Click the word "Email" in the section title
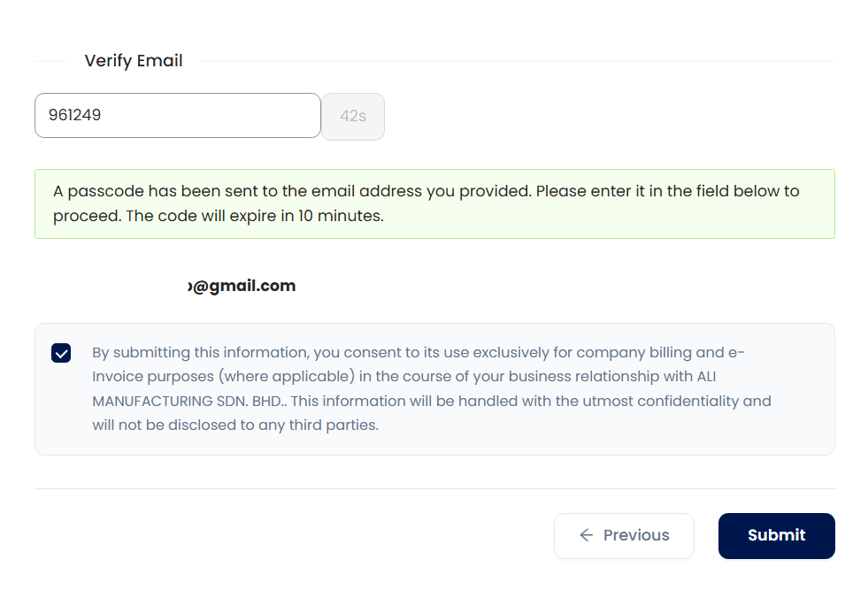Screen dimensions: 868x590 (x=159, y=61)
